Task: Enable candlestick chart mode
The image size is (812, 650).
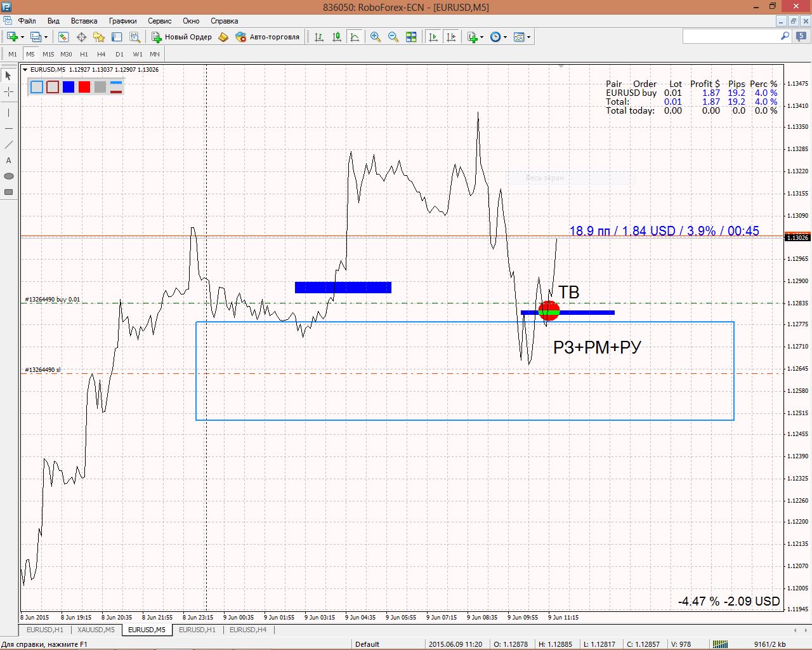Action: [337, 37]
